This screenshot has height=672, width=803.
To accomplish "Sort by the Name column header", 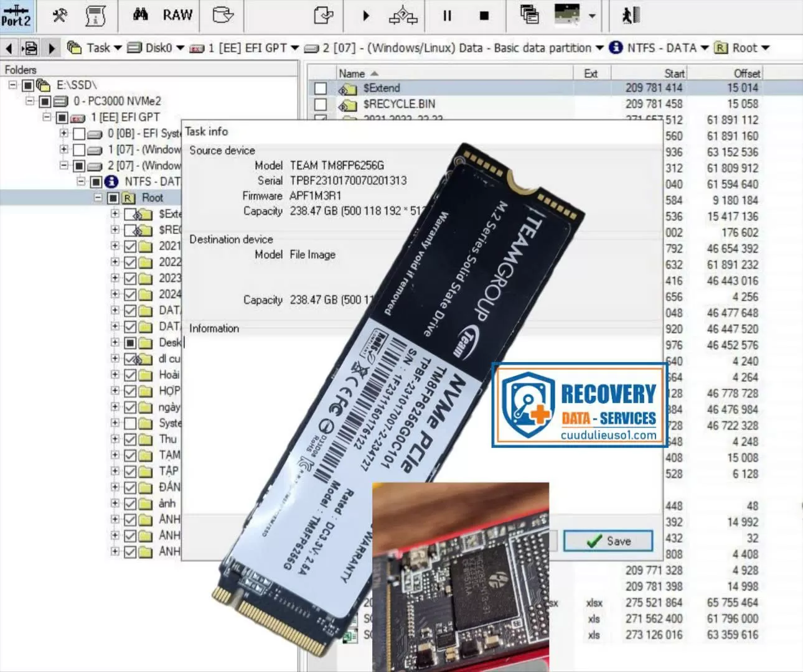I will (x=352, y=73).
